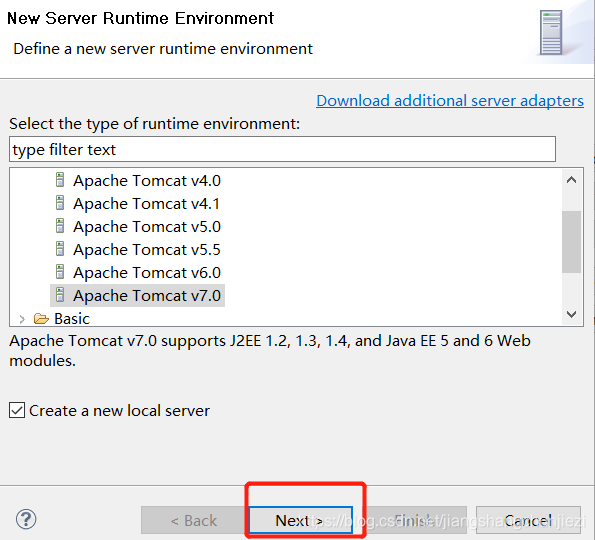Click the list scrollbar up arrow

pyautogui.click(x=571, y=180)
